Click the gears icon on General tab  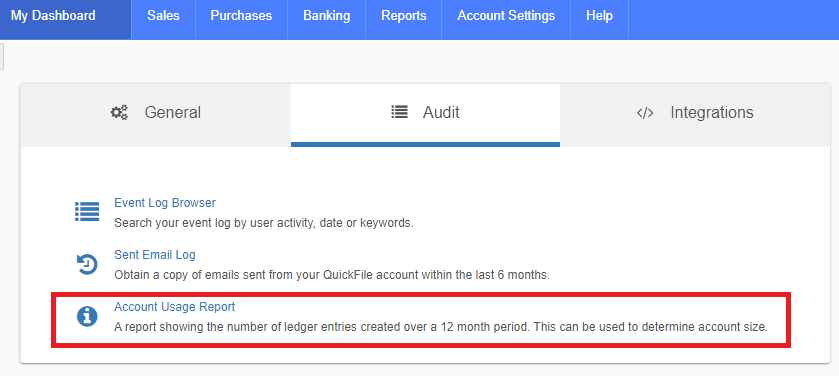[119, 112]
